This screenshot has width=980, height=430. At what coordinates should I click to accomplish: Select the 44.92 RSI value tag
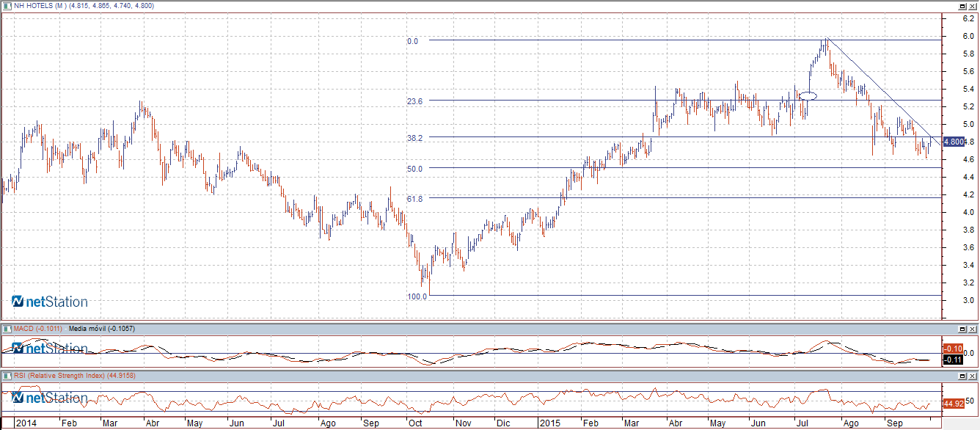pyautogui.click(x=952, y=404)
